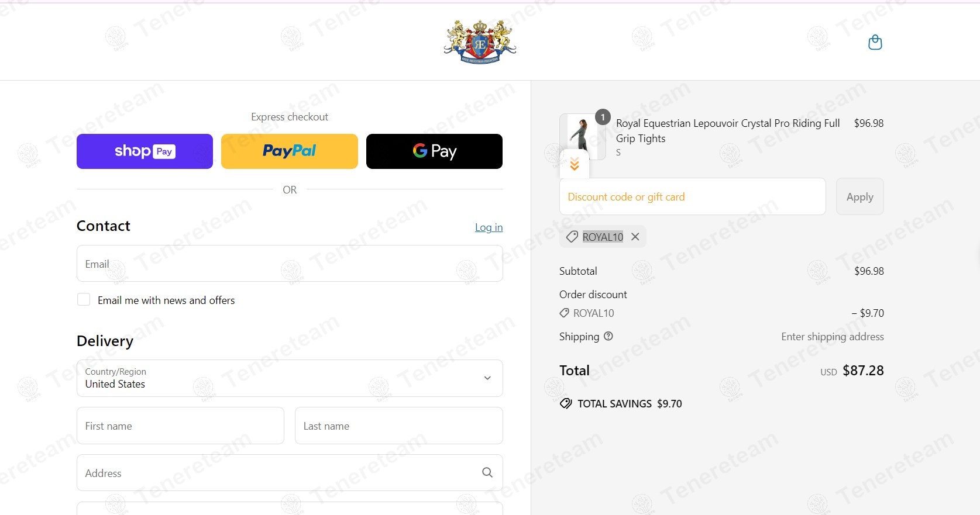The width and height of the screenshot is (980, 515).
Task: Toggle Email me with news and offers
Action: pyautogui.click(x=84, y=300)
